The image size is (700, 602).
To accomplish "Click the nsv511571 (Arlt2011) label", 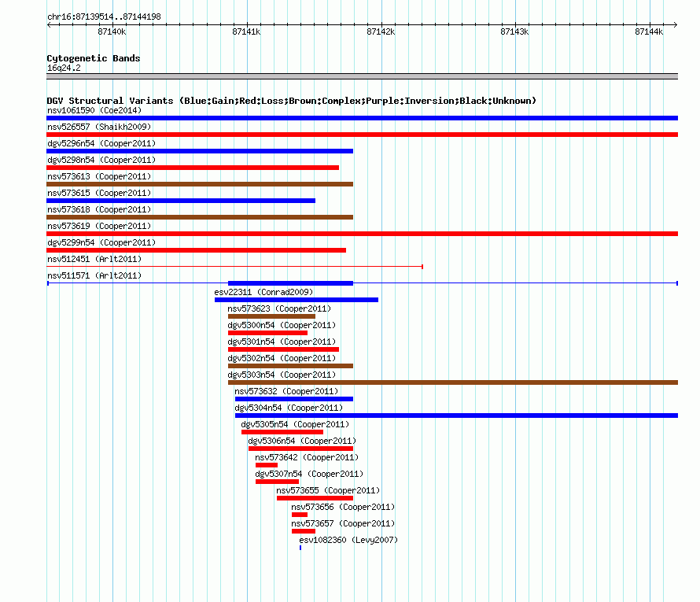I will click(x=94, y=275).
